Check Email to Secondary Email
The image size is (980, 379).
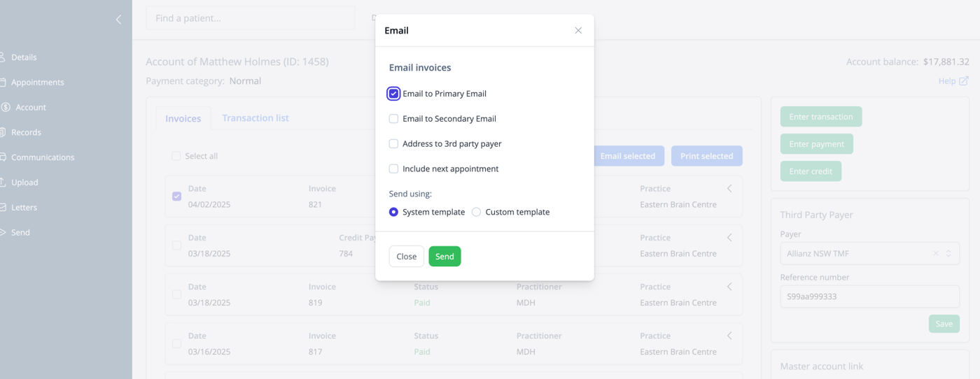(x=393, y=119)
